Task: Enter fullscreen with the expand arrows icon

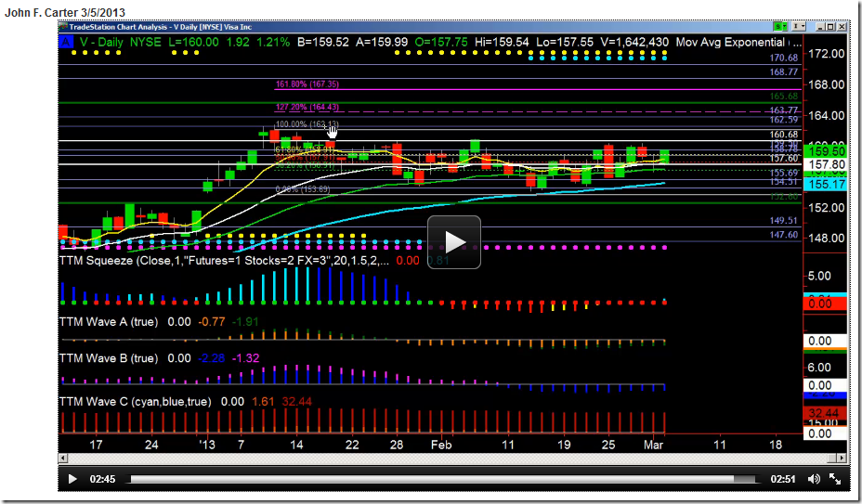Action: [x=834, y=479]
